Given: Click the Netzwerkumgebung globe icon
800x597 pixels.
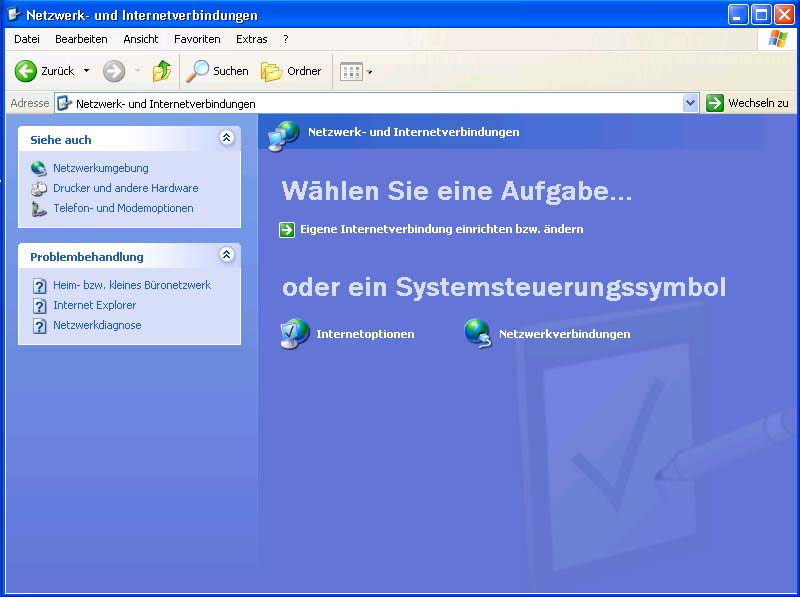Looking at the screenshot, I should [x=39, y=168].
